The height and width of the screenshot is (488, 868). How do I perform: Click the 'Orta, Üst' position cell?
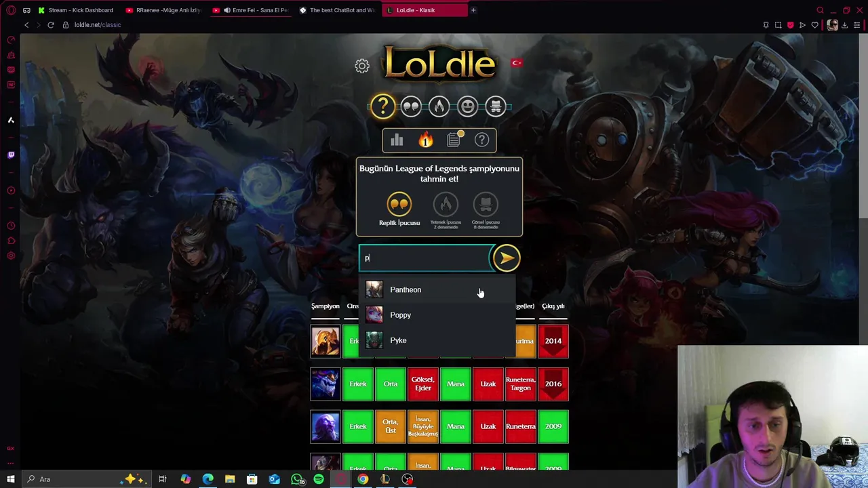tap(391, 426)
